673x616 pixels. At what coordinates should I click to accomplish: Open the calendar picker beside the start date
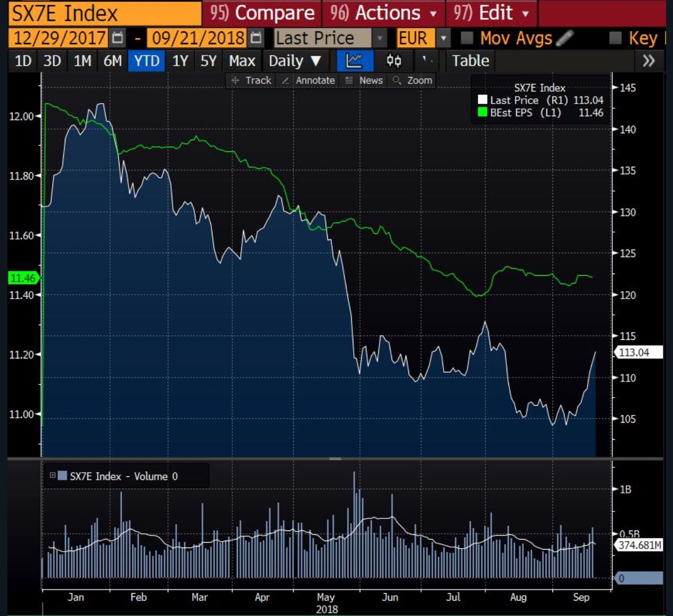pyautogui.click(x=118, y=38)
